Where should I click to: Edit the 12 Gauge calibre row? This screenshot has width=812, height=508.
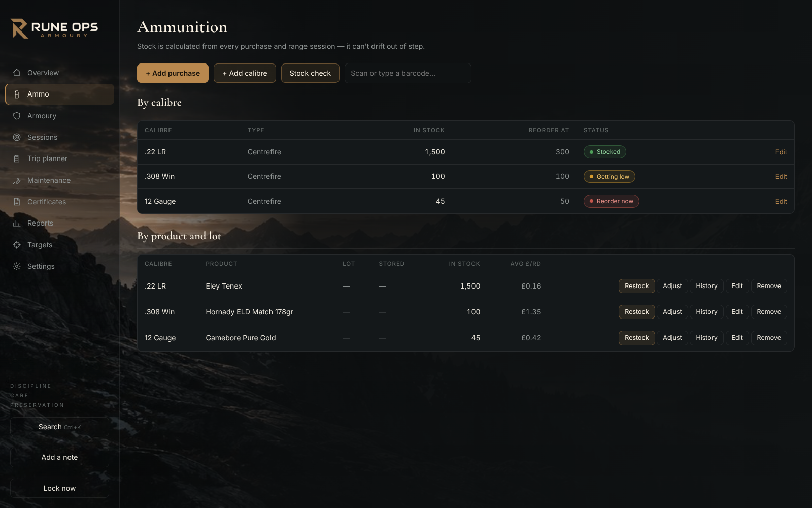pyautogui.click(x=781, y=201)
